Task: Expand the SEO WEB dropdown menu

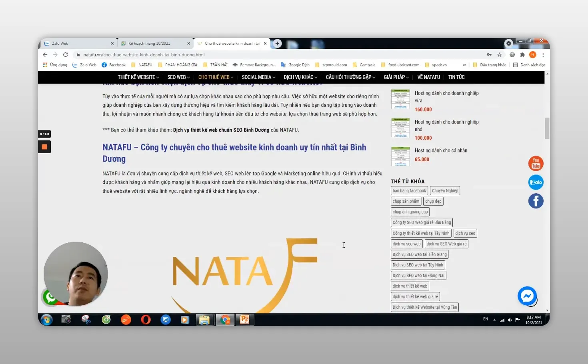Action: pos(178,77)
